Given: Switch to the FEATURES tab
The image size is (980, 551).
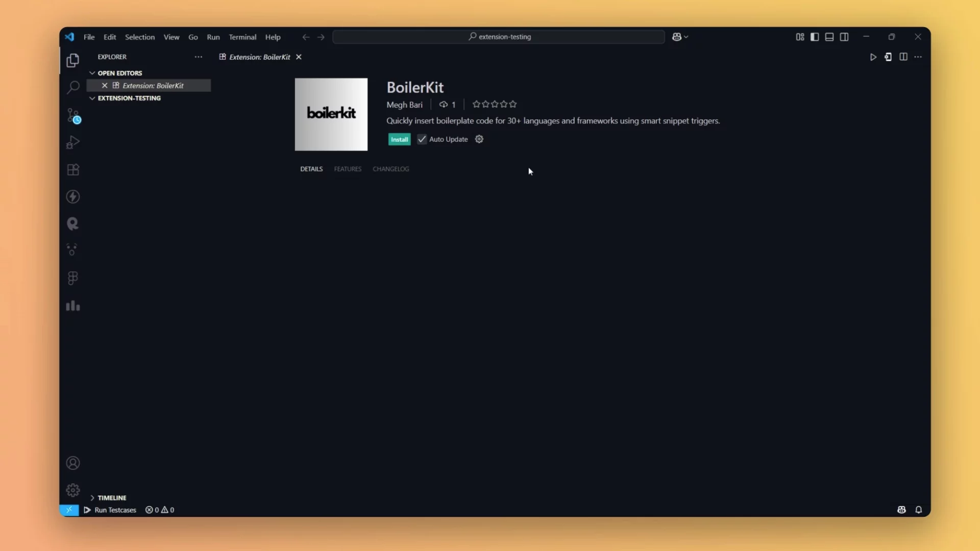Looking at the screenshot, I should 348,169.
